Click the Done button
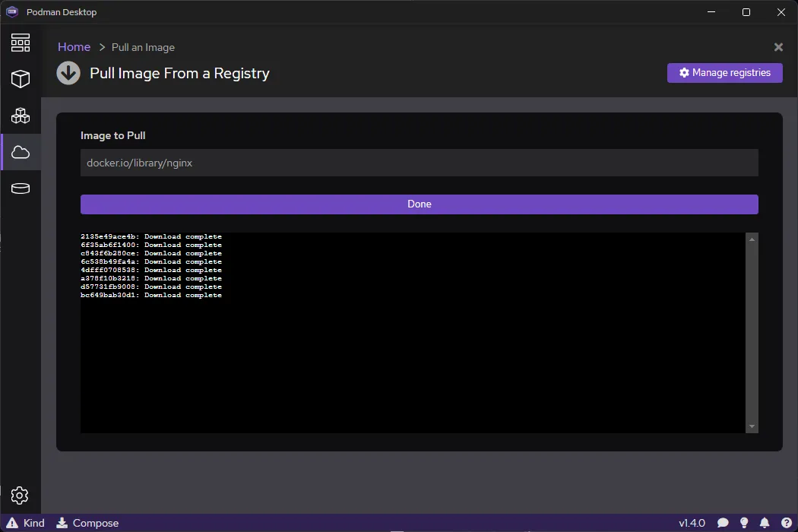This screenshot has width=798, height=532. click(x=420, y=204)
